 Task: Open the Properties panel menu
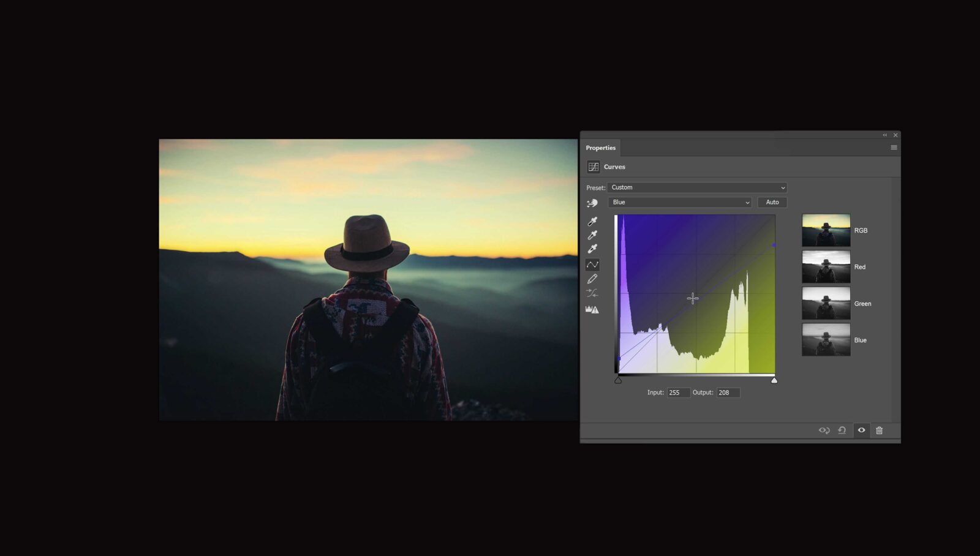[894, 147]
